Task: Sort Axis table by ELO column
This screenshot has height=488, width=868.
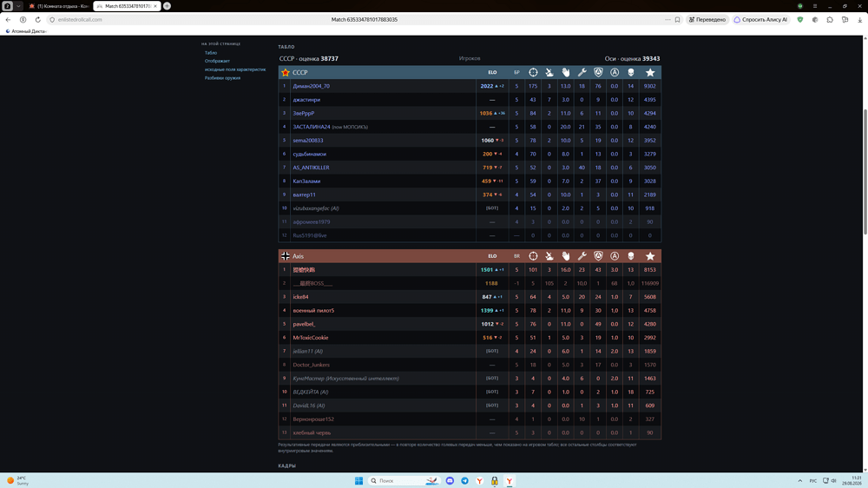Action: [x=492, y=256]
